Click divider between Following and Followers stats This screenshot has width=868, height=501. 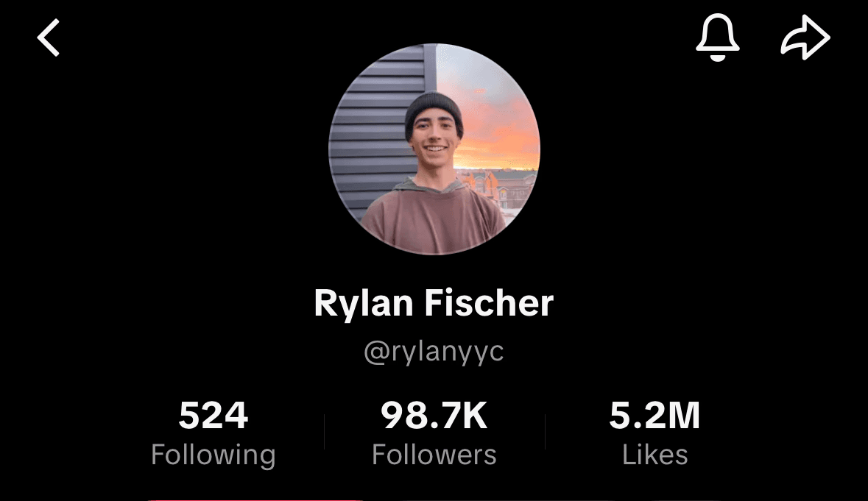[325, 431]
